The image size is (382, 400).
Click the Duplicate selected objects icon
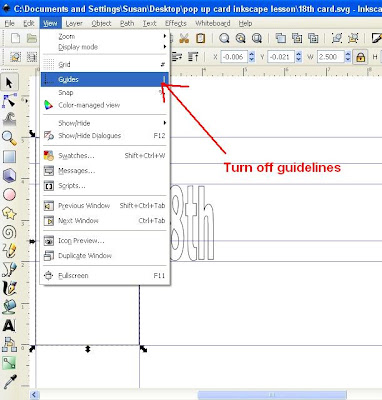tap(280, 38)
